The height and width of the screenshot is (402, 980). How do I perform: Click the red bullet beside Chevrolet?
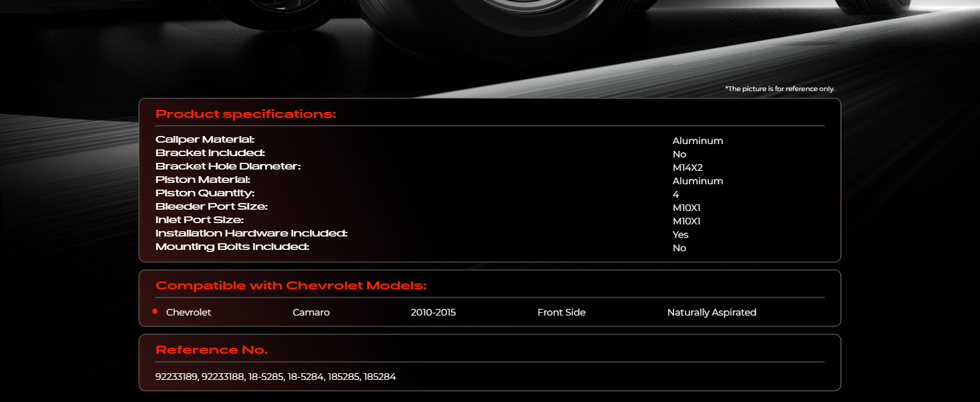coord(155,312)
